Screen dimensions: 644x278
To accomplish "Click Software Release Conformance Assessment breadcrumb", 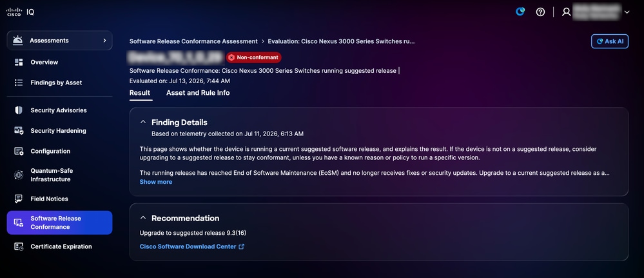I will pos(193,41).
